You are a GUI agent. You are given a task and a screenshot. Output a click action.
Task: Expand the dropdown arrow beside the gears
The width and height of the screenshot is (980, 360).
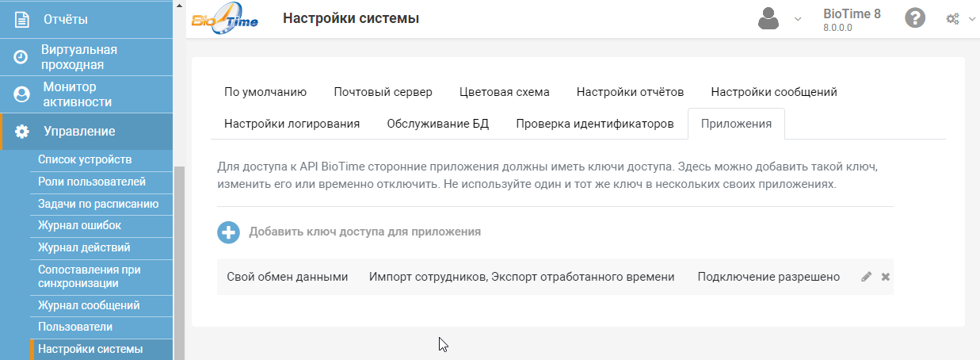[x=972, y=19]
